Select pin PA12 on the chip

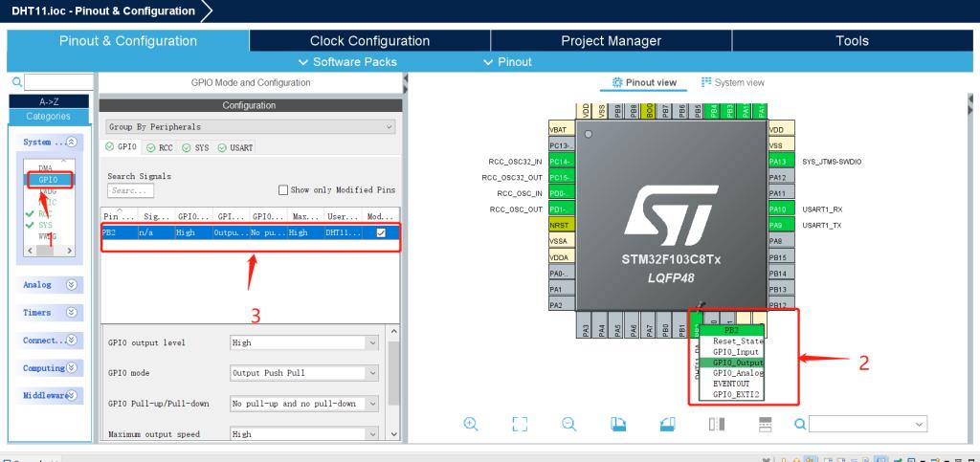[x=781, y=177]
